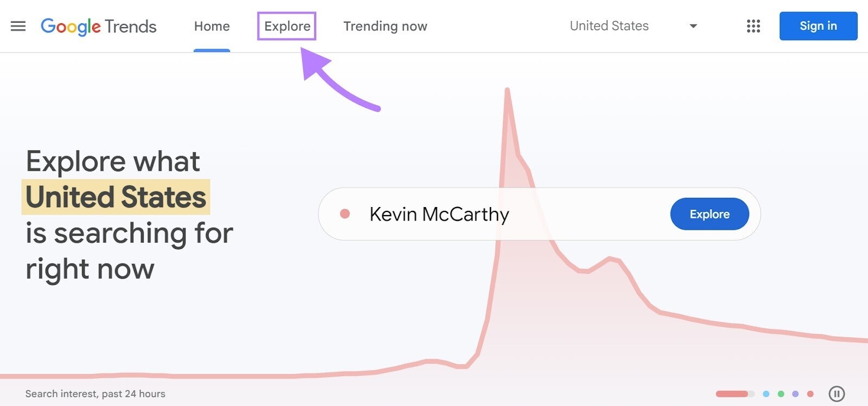Image resolution: width=868 pixels, height=406 pixels.
Task: Sign in to Google Trends
Action: pyautogui.click(x=818, y=25)
